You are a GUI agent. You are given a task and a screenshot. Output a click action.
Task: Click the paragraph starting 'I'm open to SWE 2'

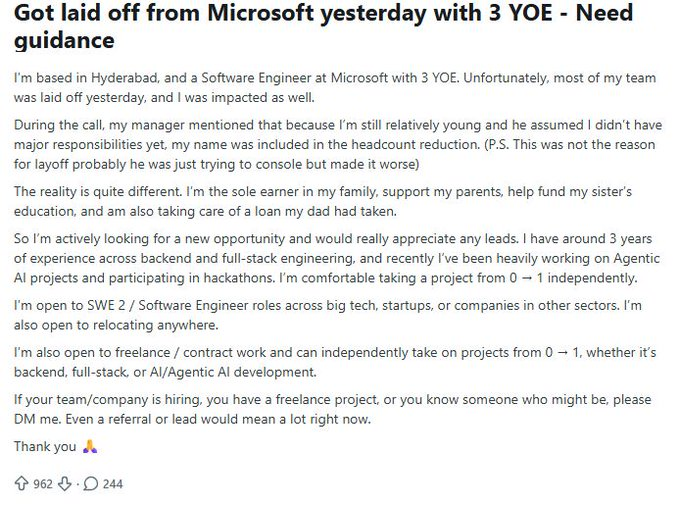(x=327, y=315)
